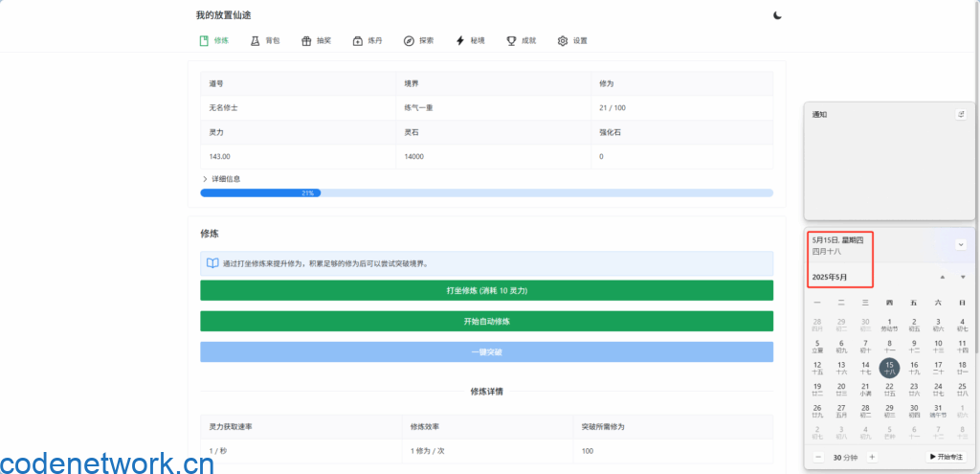Click 打坐修炼 (消耗 10 灵力) button
This screenshot has width=980, height=474.
(486, 291)
